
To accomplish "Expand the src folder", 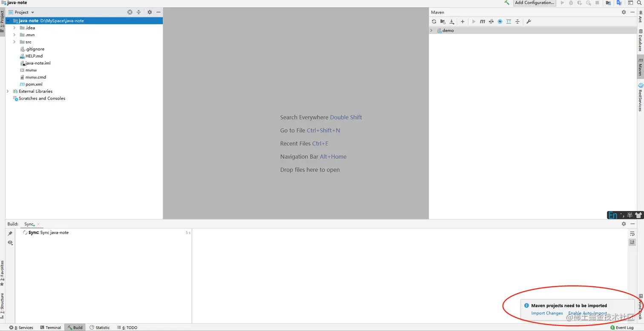I will (14, 42).
